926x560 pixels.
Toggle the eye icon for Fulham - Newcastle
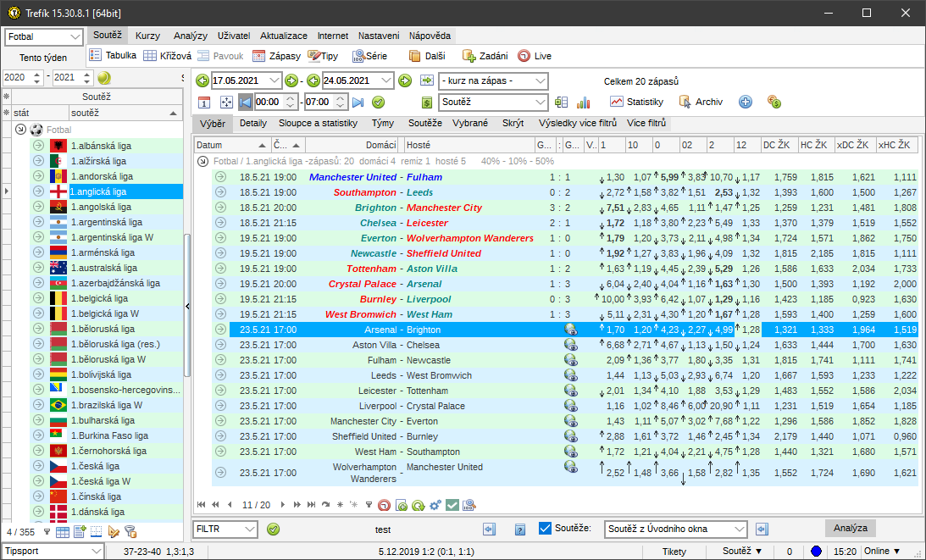tap(570, 360)
